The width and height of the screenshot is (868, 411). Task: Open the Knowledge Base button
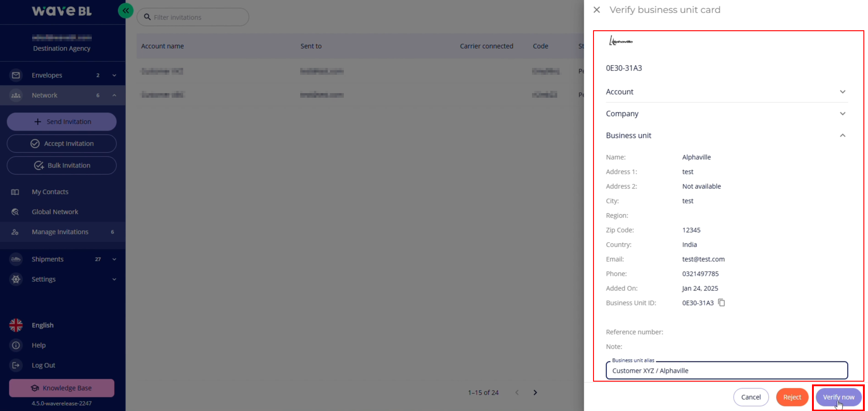click(x=62, y=388)
